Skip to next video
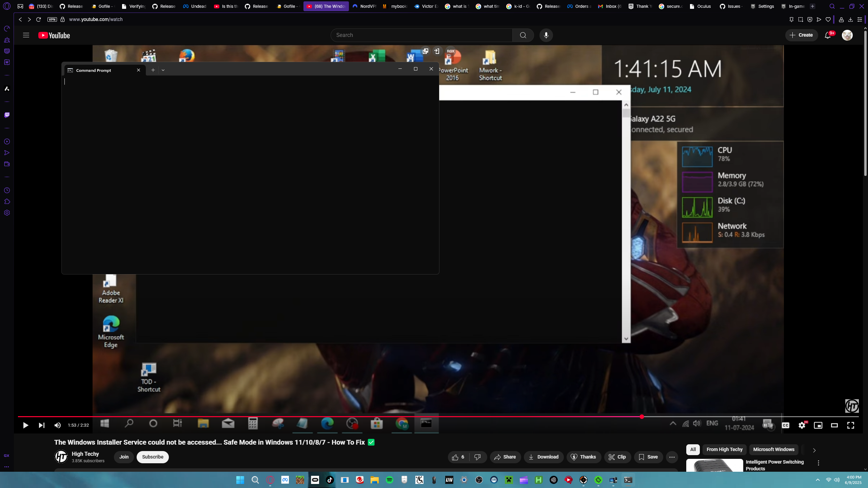This screenshot has width=868, height=488. [41, 425]
